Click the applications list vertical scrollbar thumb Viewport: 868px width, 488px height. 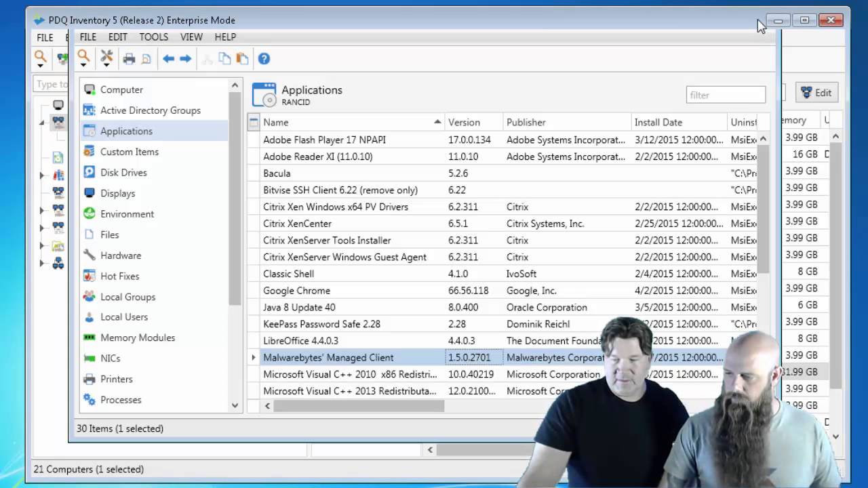tap(763, 209)
